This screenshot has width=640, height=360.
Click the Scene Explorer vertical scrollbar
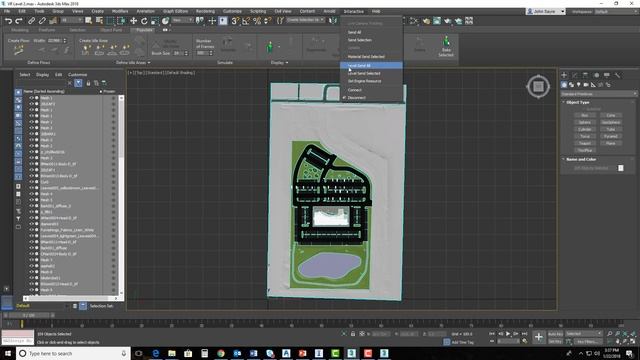coord(121,195)
